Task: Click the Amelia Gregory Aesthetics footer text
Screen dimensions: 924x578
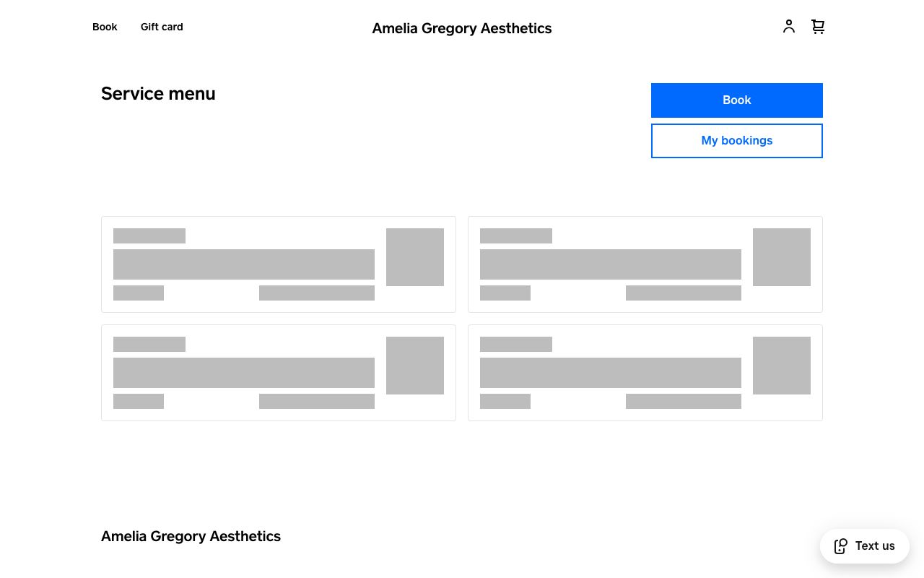Action: [x=191, y=536]
